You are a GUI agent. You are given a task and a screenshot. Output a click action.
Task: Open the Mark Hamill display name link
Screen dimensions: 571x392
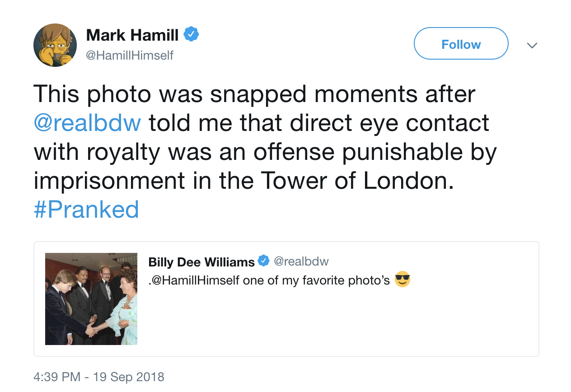132,35
